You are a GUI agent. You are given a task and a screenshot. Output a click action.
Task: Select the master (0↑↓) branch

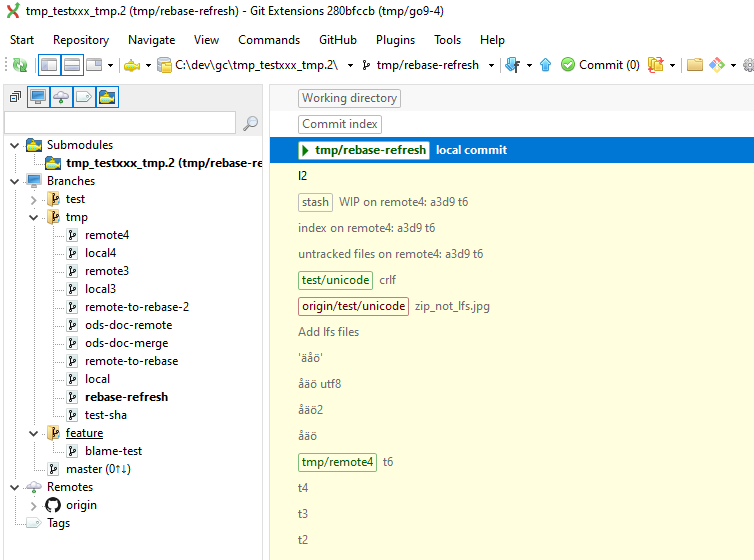[98, 469]
